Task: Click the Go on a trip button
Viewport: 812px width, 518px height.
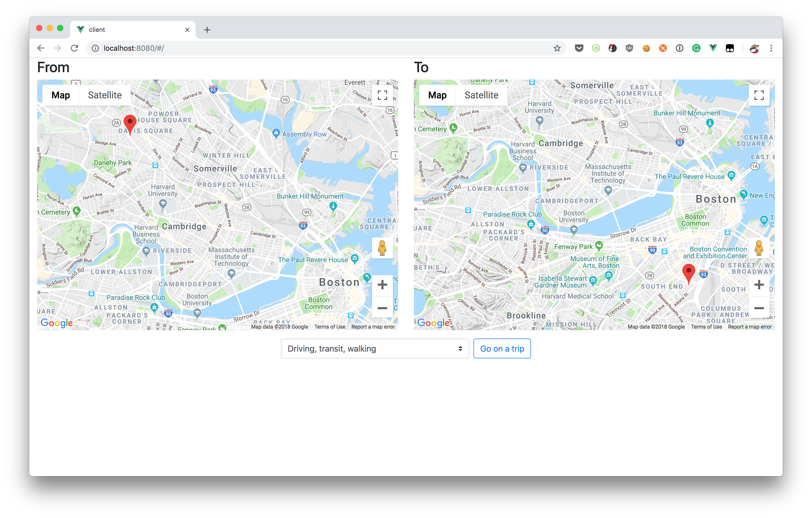Action: tap(502, 348)
